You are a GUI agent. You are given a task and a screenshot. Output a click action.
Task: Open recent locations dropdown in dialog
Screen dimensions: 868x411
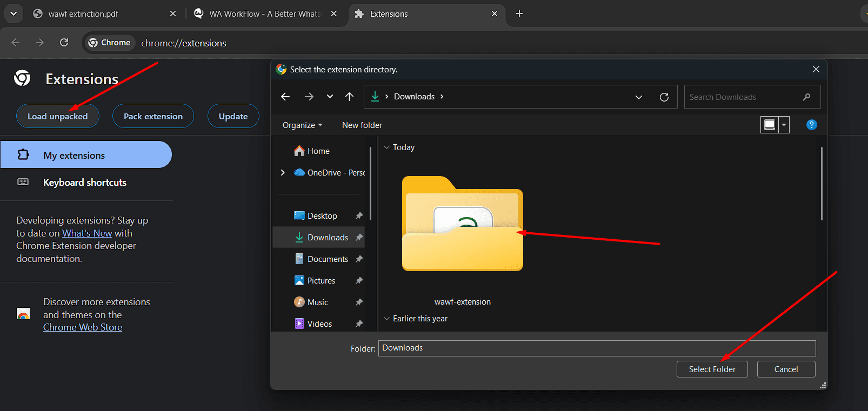330,97
